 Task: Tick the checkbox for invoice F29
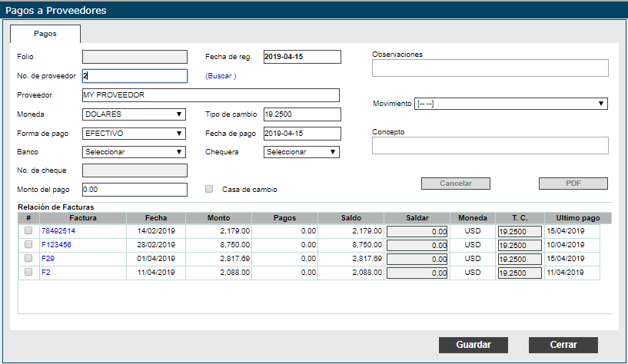(x=28, y=259)
